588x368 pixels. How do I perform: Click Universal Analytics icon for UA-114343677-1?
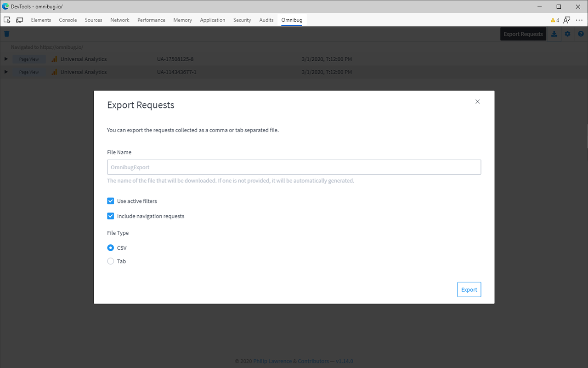pos(55,72)
